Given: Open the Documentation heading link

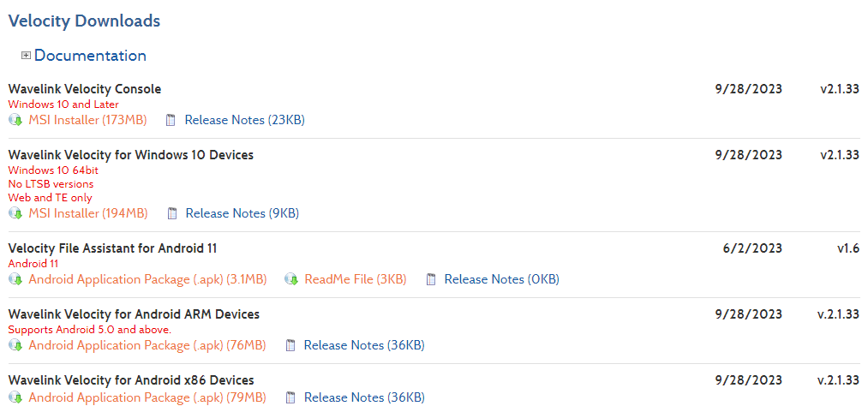Looking at the screenshot, I should pyautogui.click(x=90, y=56).
